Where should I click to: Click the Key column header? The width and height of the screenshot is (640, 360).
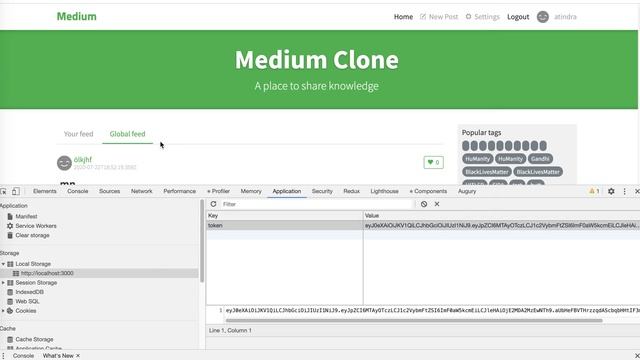285,216
